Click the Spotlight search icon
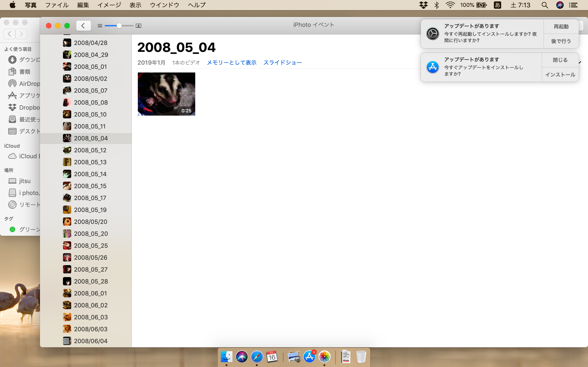The height and width of the screenshot is (367, 588). click(x=545, y=5)
